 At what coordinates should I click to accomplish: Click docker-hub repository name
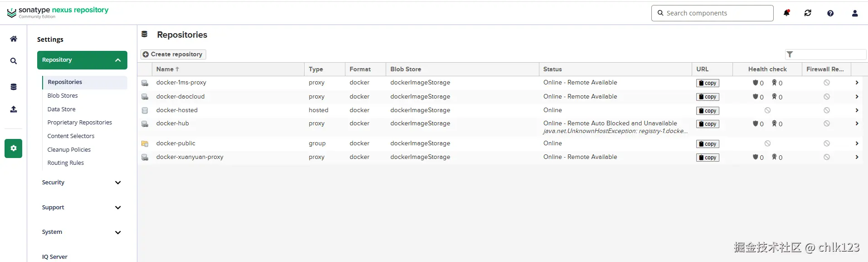click(x=173, y=124)
